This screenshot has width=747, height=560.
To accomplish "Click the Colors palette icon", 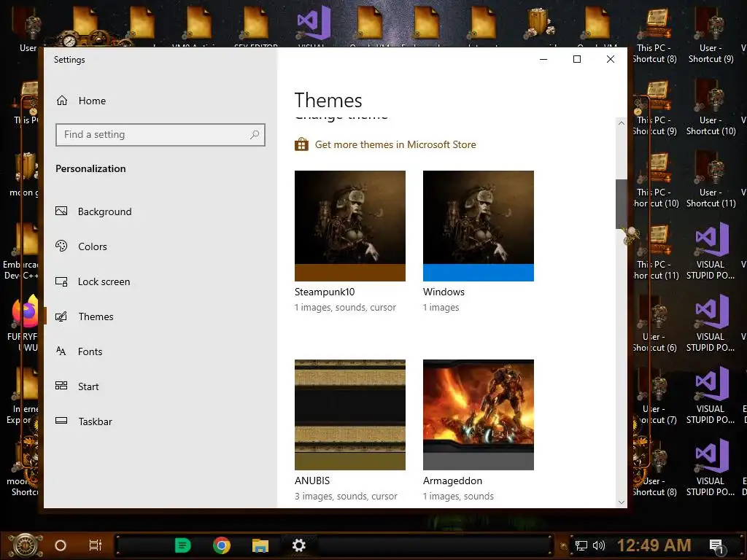I will pos(61,246).
